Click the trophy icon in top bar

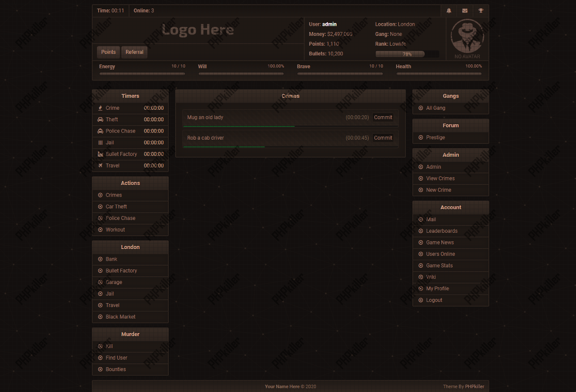click(x=481, y=11)
